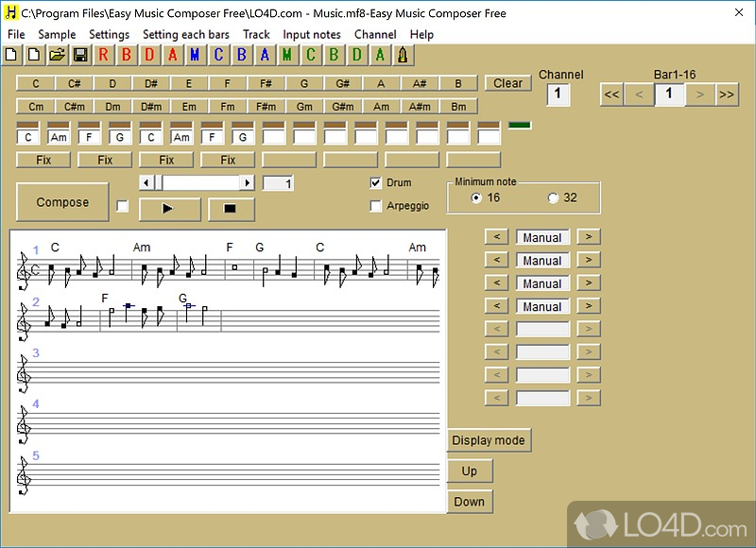Enable the Arpeggio checkbox
The width and height of the screenshot is (756, 548).
coord(376,206)
